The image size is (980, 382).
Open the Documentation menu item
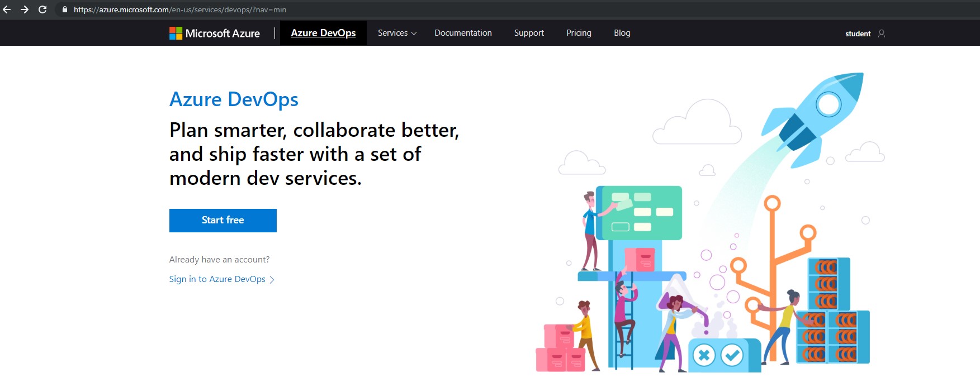pyautogui.click(x=463, y=33)
